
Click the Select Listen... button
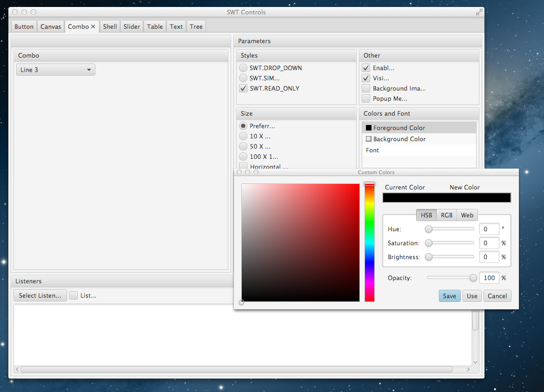(x=40, y=296)
